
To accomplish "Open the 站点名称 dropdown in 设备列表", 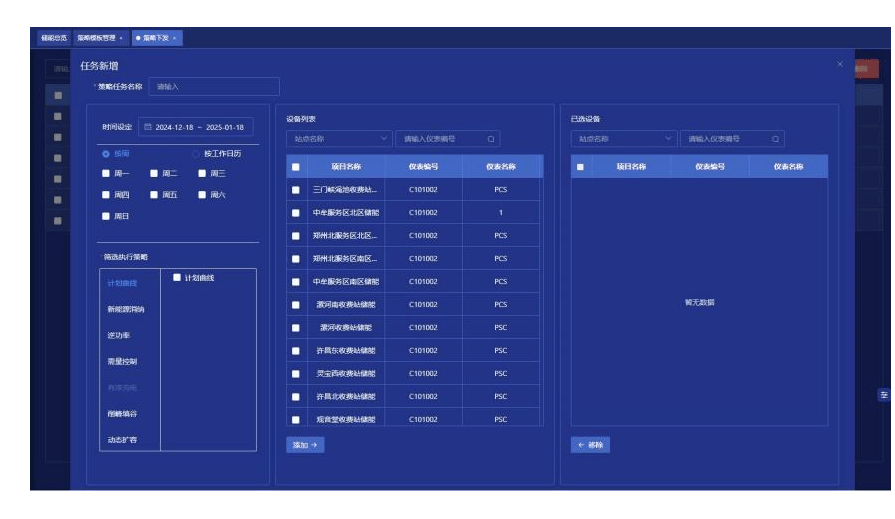I will click(x=340, y=139).
